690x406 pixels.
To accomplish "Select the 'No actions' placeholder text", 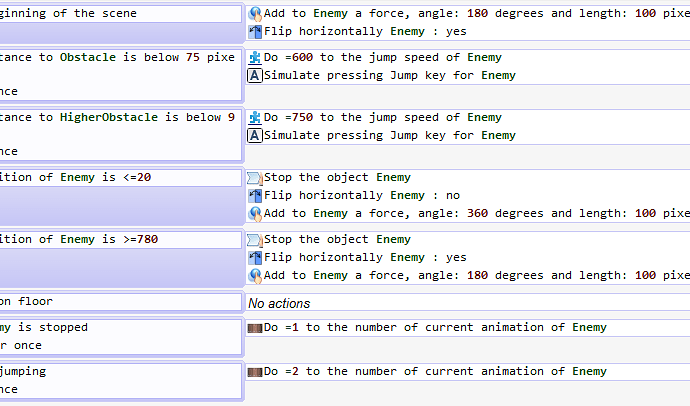I will (x=279, y=303).
